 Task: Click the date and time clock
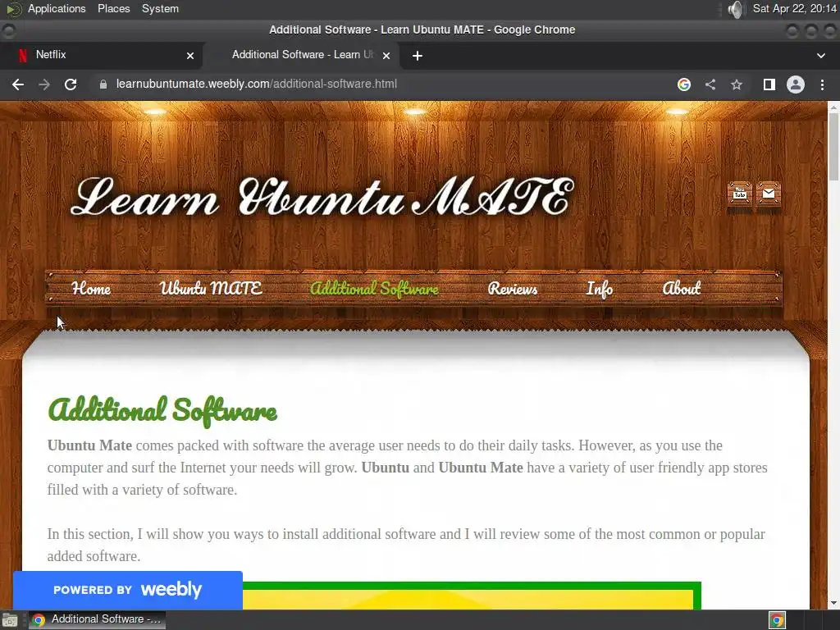point(794,8)
